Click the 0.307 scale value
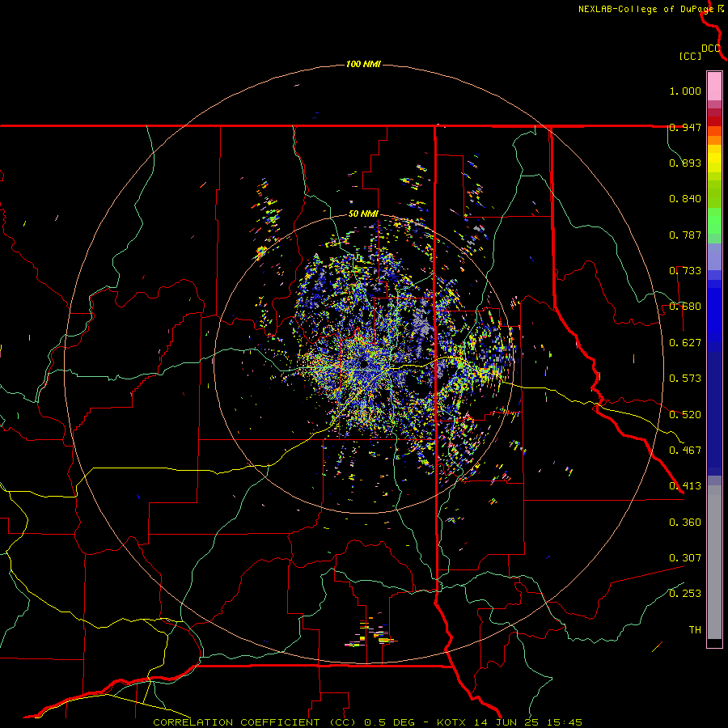 pos(685,558)
